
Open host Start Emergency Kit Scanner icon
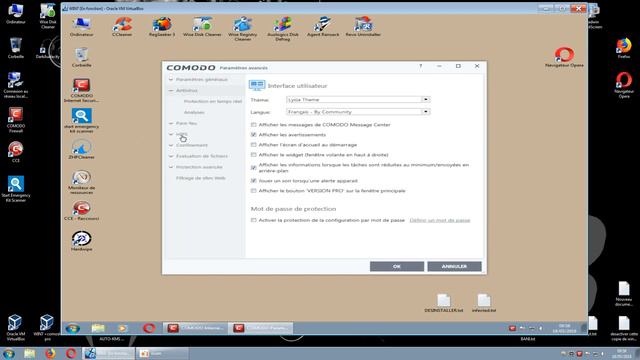[x=16, y=189]
